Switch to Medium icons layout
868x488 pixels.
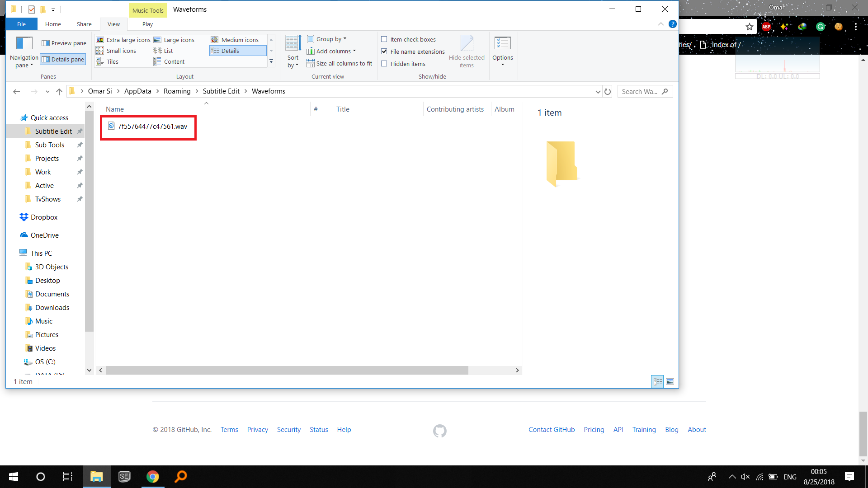pyautogui.click(x=235, y=40)
